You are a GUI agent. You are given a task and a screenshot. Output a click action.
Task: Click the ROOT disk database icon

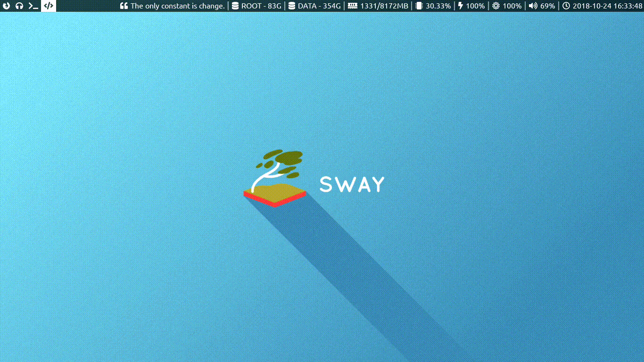coord(235,6)
